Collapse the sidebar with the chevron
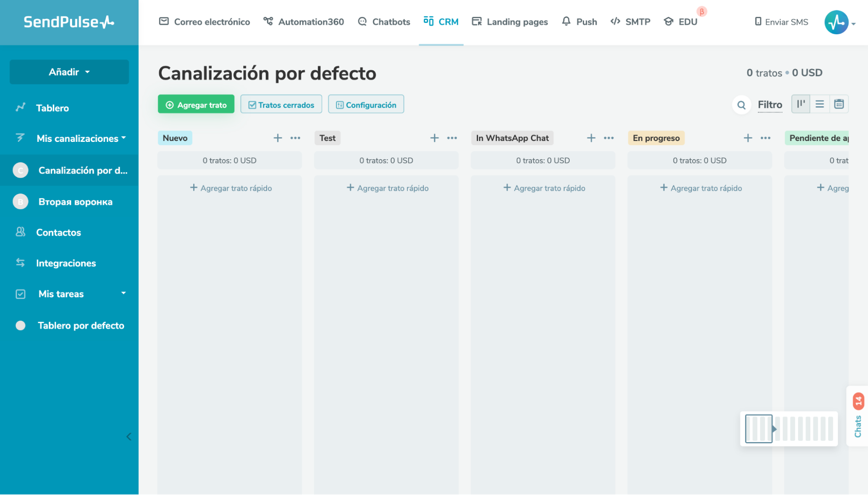The image size is (868, 495). click(x=129, y=437)
